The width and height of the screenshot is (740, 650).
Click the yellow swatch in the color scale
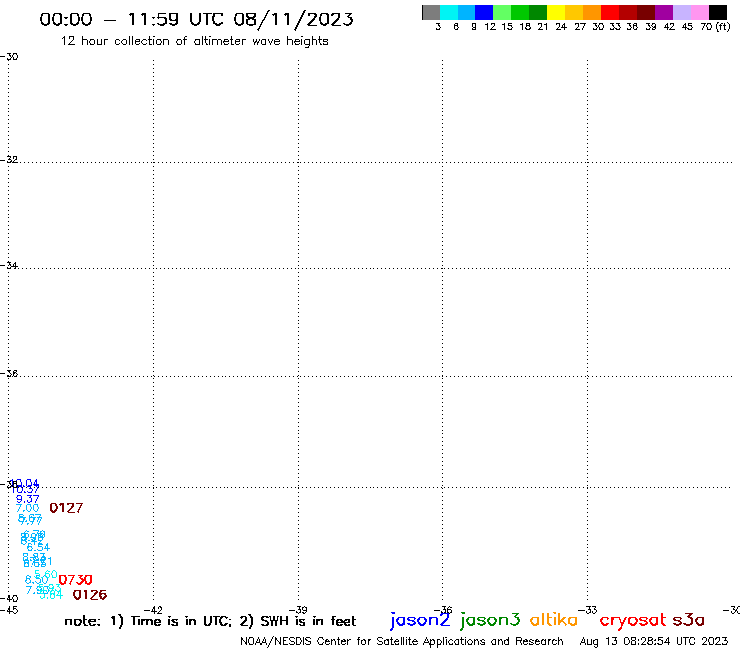[x=556, y=12]
